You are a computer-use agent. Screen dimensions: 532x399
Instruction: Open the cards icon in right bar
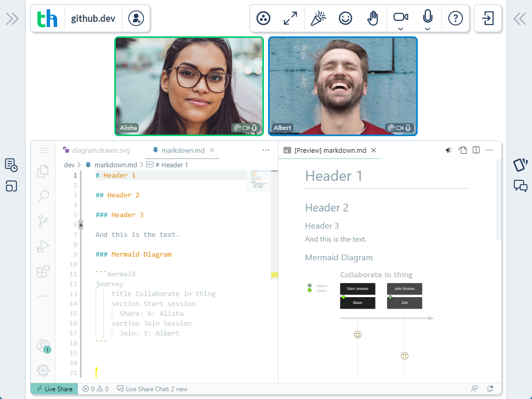521,165
